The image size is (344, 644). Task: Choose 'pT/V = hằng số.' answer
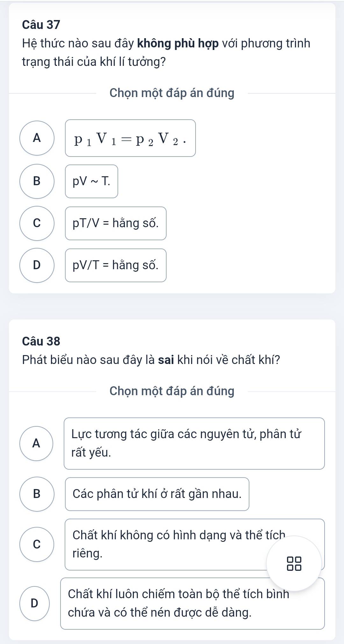coord(116,223)
